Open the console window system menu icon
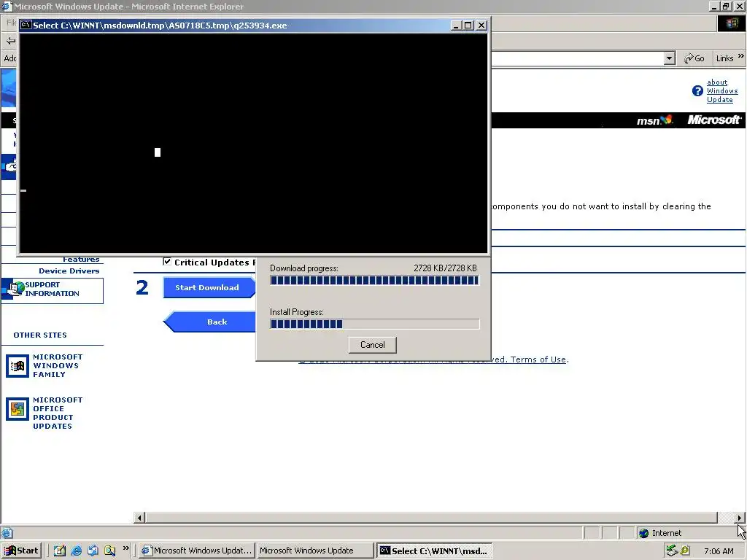Image resolution: width=747 pixels, height=560 pixels. click(26, 26)
